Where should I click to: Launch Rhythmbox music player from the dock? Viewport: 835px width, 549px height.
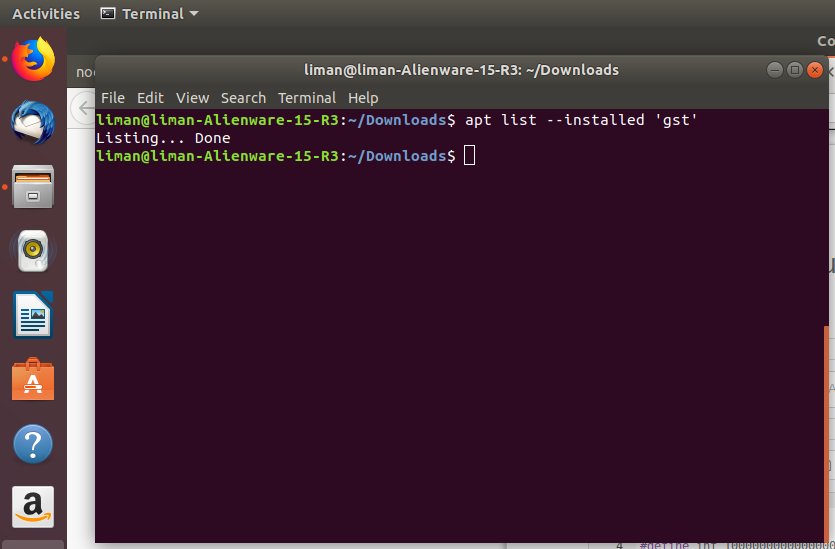tap(33, 250)
